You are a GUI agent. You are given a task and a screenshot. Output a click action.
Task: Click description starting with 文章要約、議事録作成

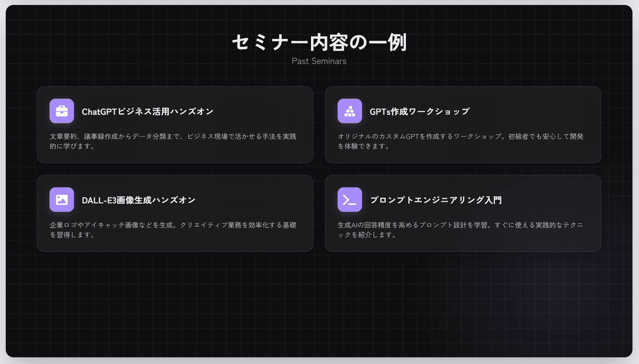[x=173, y=141]
